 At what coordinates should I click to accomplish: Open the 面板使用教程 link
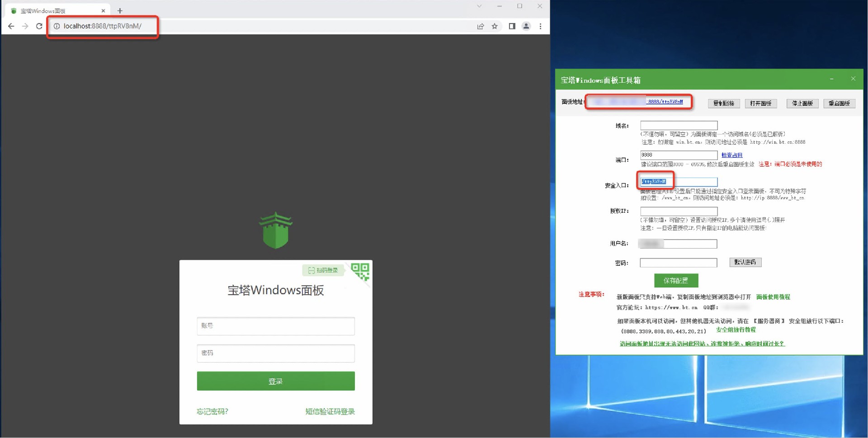click(773, 297)
